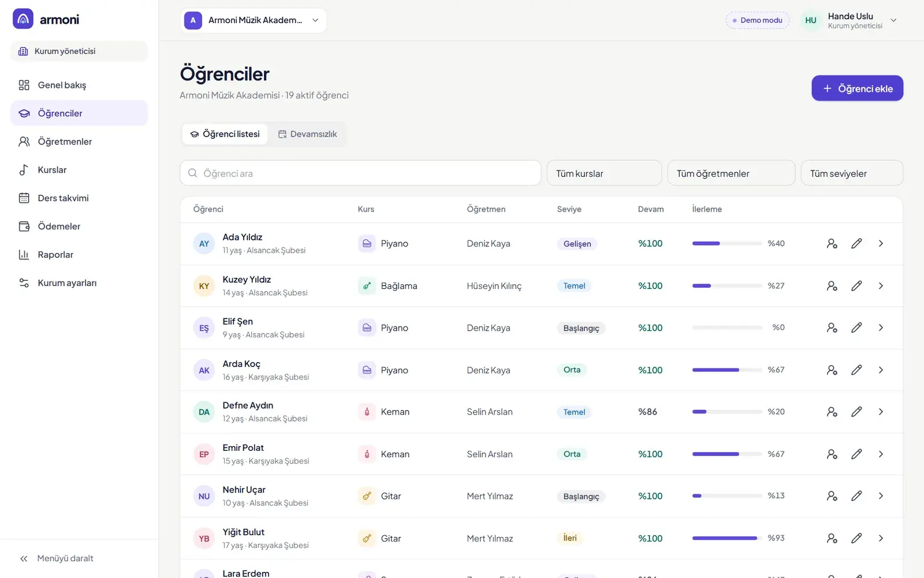The height and width of the screenshot is (578, 924).
Task: Select the Öğrenci listesi tab
Action: pos(225,134)
